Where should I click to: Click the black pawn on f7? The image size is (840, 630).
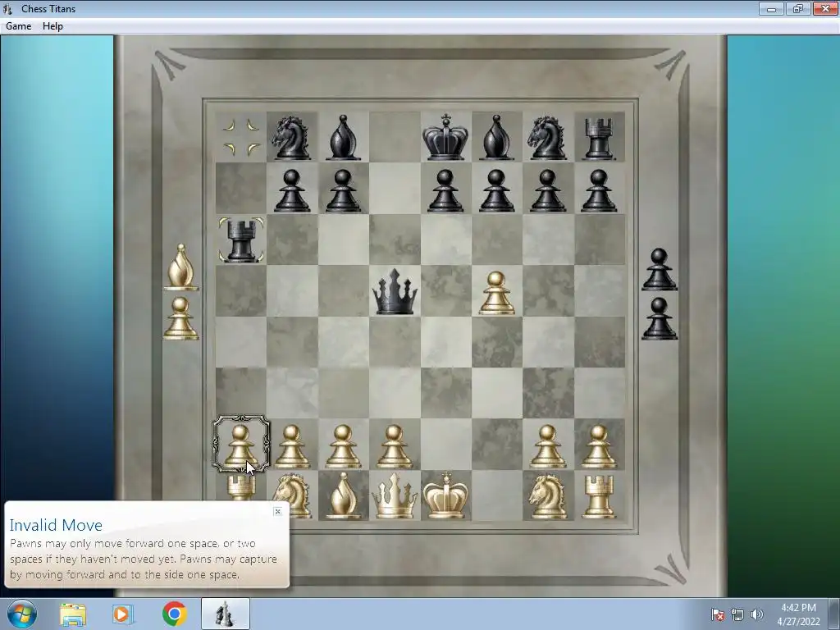pos(496,190)
